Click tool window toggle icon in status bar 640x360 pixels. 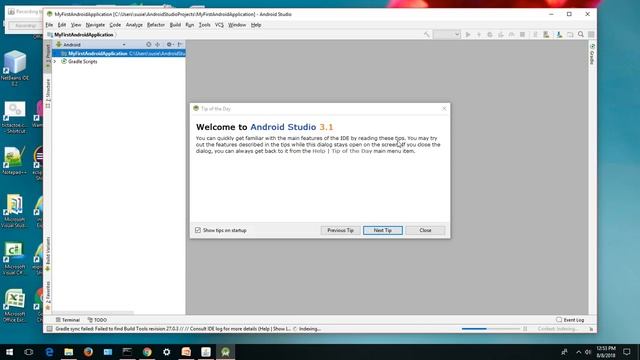(x=49, y=329)
